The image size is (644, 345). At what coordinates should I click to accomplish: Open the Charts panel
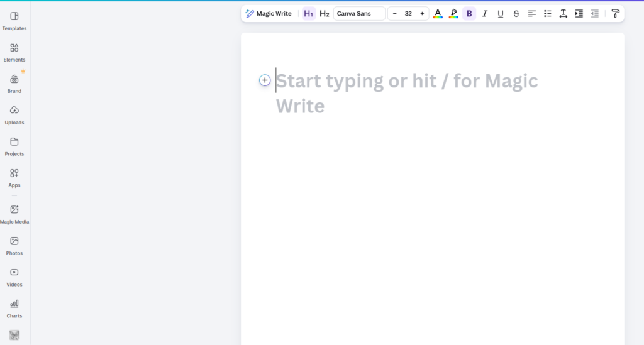tap(14, 308)
